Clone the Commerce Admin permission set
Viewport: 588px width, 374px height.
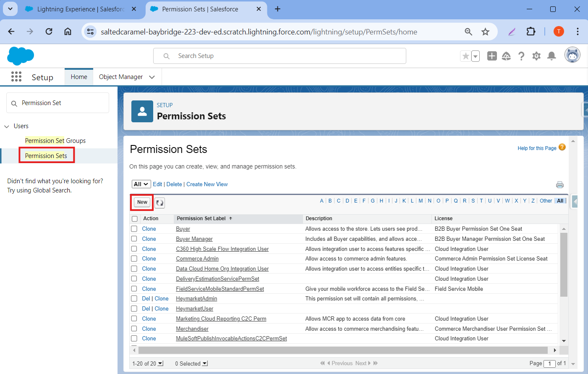click(149, 258)
